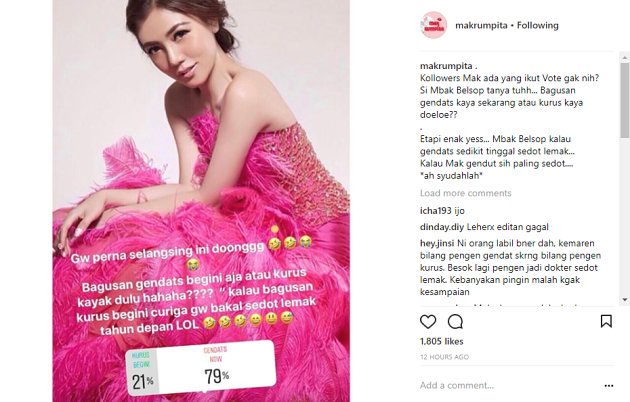The image size is (630, 402).
Task: Open more options three-dot menu
Action: 609,386
